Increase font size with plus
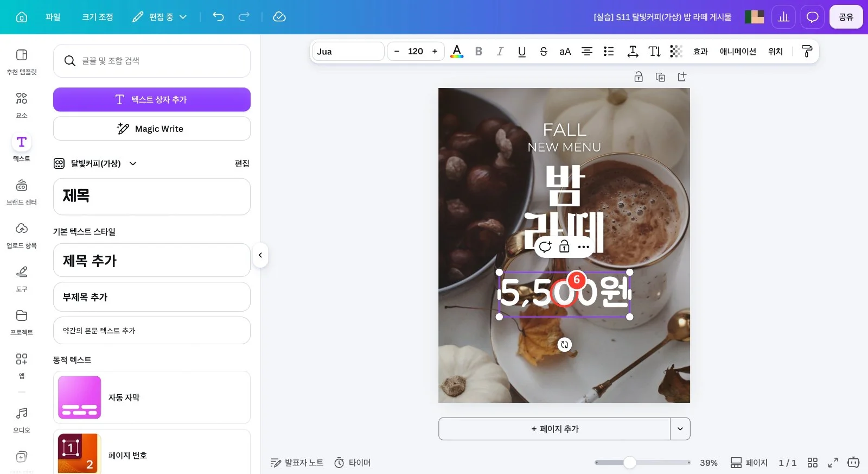This screenshot has width=868, height=474. (435, 52)
